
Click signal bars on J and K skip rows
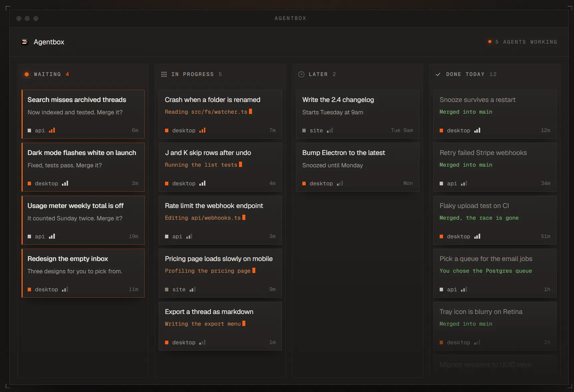coord(203,183)
